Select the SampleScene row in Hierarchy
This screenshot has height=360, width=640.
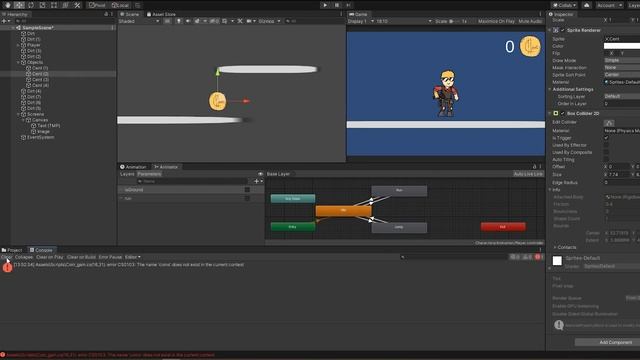[57, 28]
